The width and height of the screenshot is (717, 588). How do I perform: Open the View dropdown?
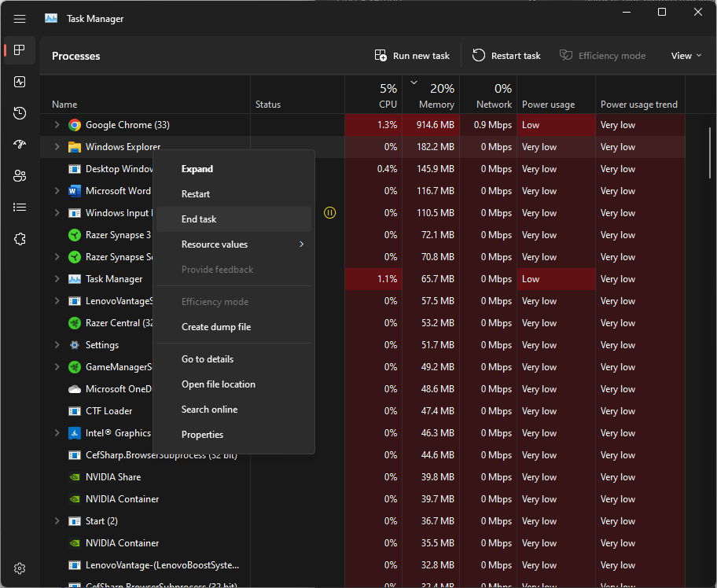click(686, 55)
